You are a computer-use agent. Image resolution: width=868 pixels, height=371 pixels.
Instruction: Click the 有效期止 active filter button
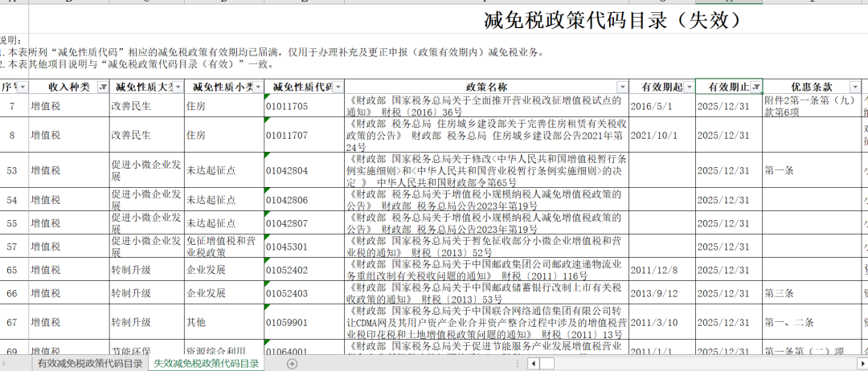click(x=755, y=87)
